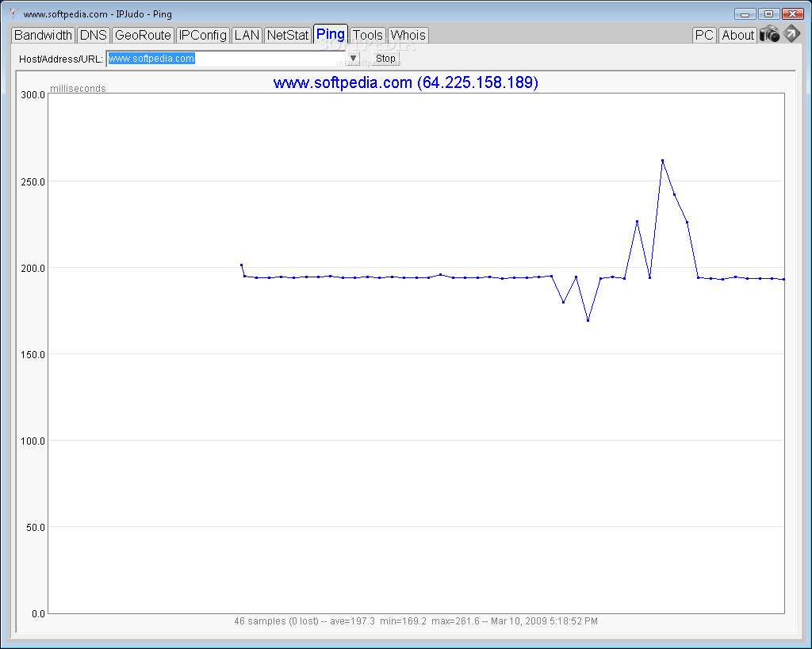Go to the LAN tab
The image size is (812, 649).
coord(247,35)
